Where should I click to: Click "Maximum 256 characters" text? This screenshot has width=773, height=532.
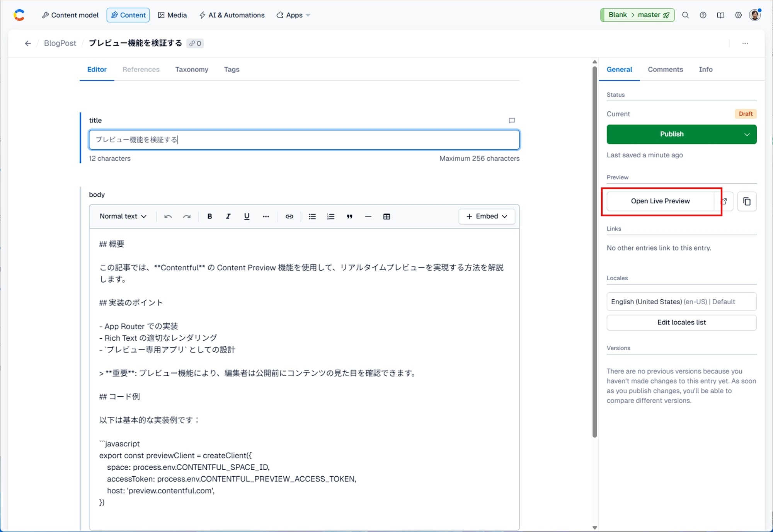pos(479,159)
